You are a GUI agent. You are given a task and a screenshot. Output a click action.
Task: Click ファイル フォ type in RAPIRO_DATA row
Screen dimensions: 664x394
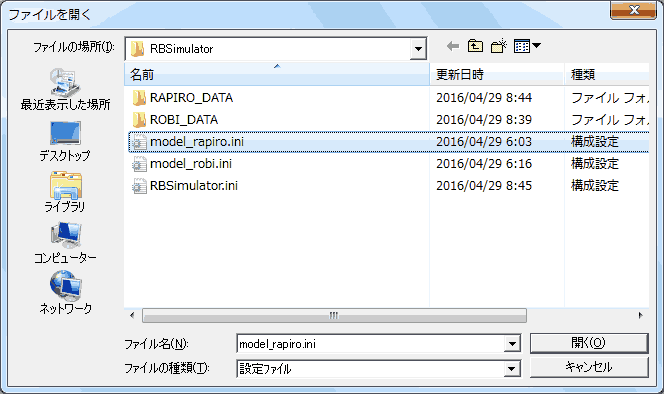[x=610, y=98]
